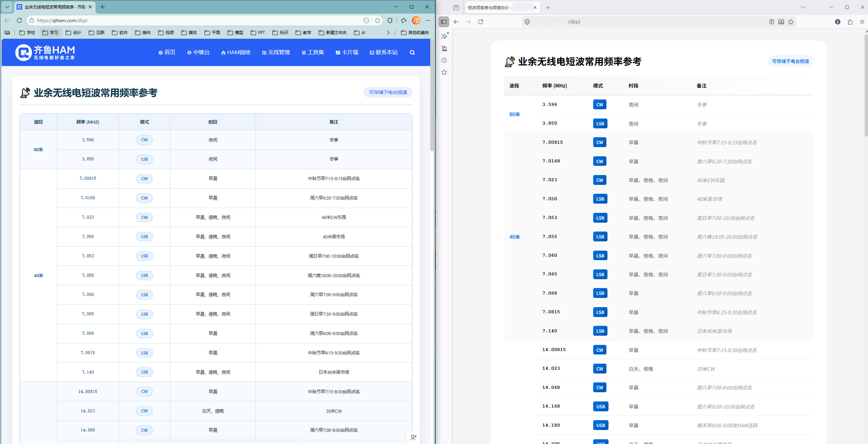The height and width of the screenshot is (444, 868).
Task: Open the 学习 bookmark folder
Action: point(50,33)
